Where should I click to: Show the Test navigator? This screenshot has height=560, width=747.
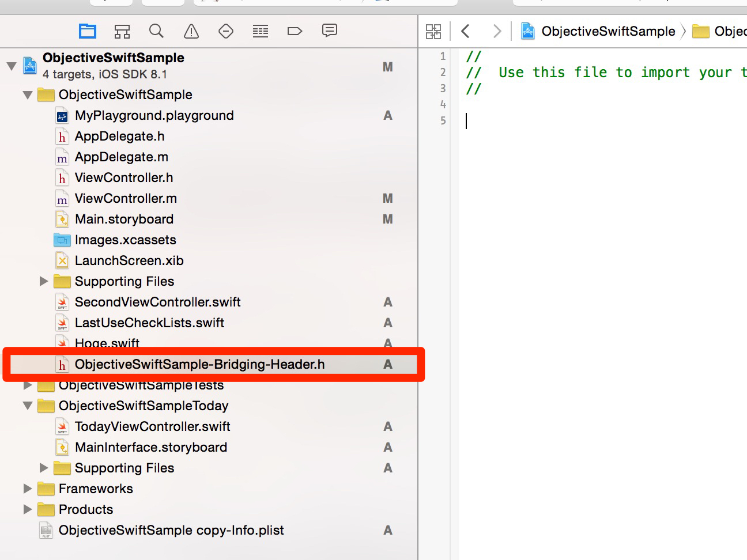pos(226,31)
